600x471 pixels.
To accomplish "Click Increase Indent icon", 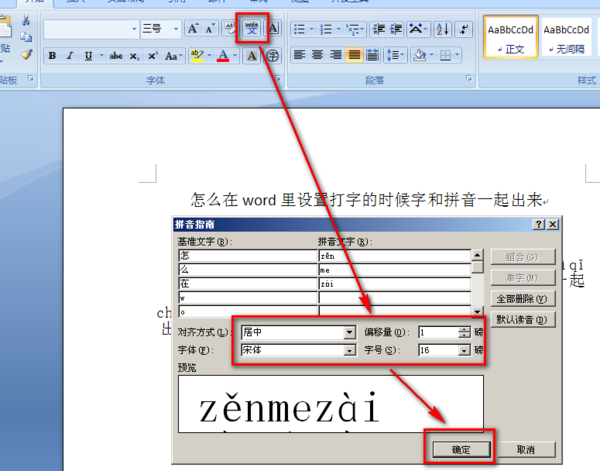I will coord(396,29).
